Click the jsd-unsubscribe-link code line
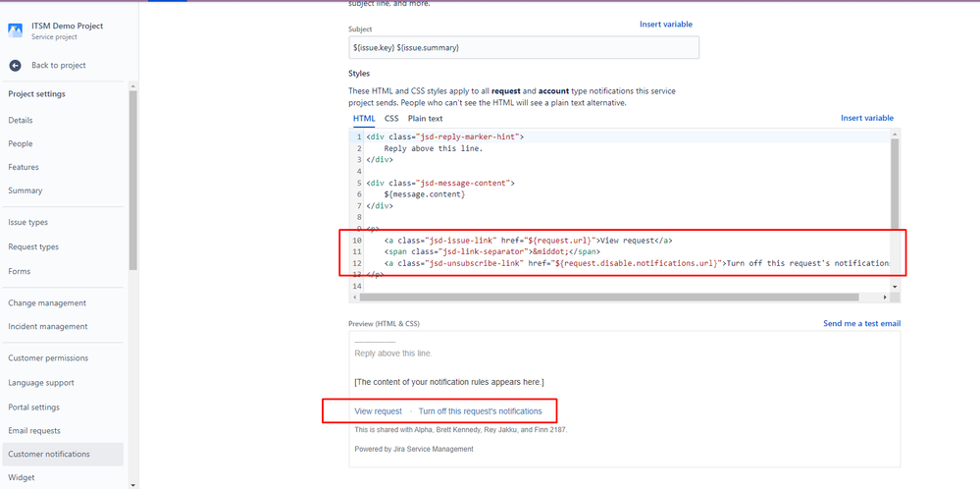Image resolution: width=980 pixels, height=489 pixels. [x=638, y=263]
